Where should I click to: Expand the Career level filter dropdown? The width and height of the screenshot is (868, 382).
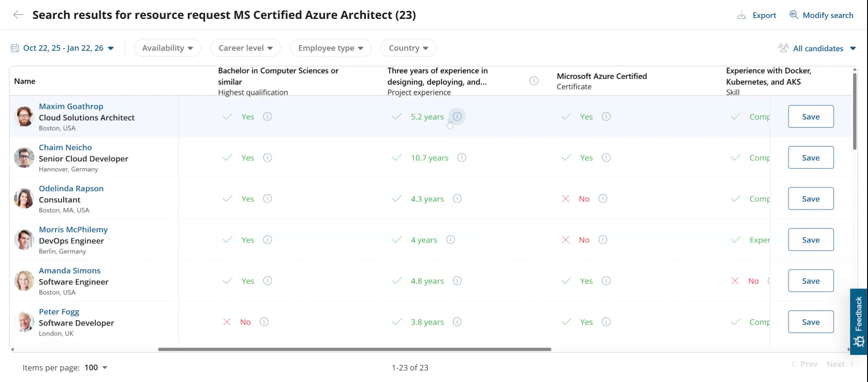(245, 48)
